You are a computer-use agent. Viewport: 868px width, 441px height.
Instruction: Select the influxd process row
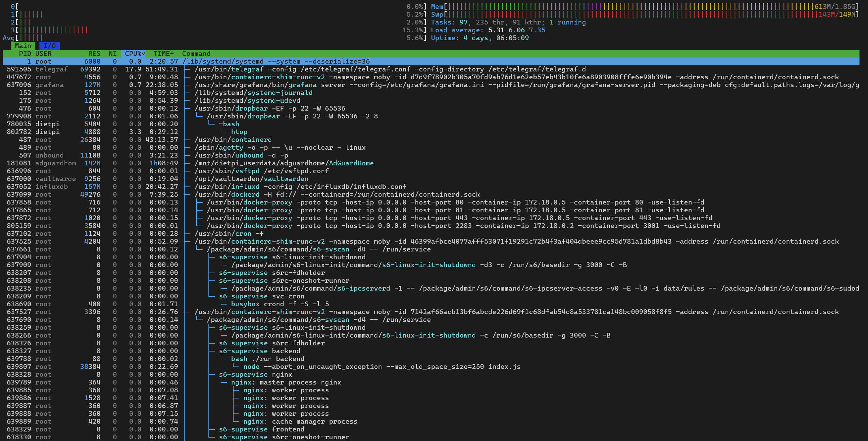pyautogui.click(x=431, y=186)
